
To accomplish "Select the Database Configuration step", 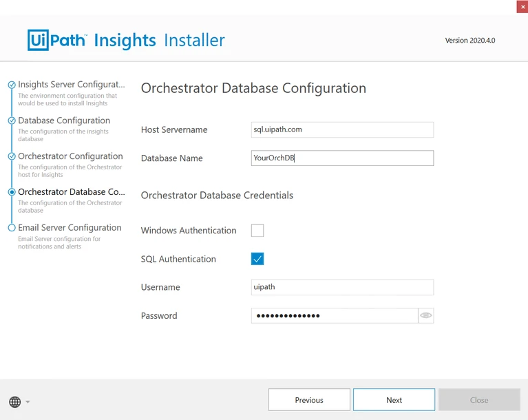I will click(x=64, y=120).
